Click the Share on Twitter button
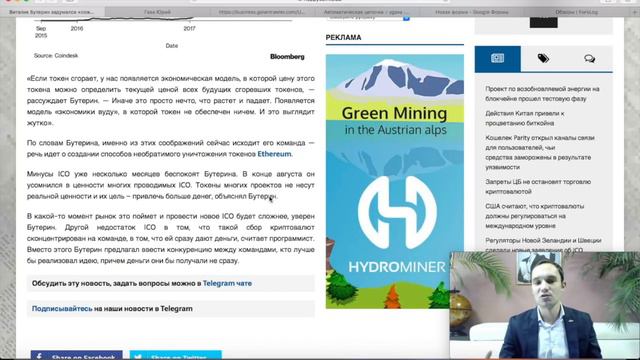 coord(176,355)
